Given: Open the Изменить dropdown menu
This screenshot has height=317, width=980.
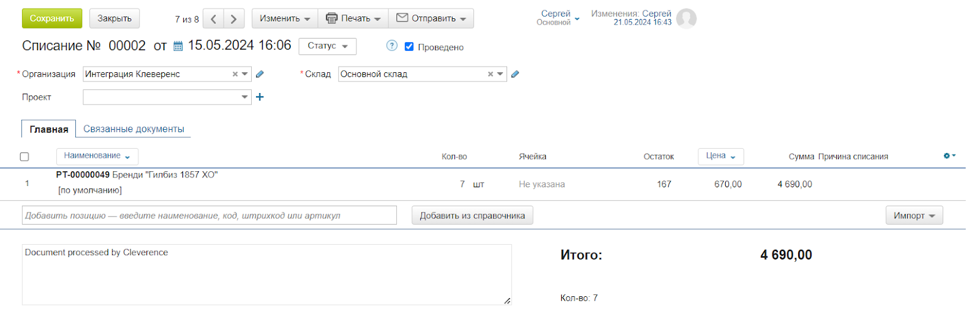Looking at the screenshot, I should point(285,18).
